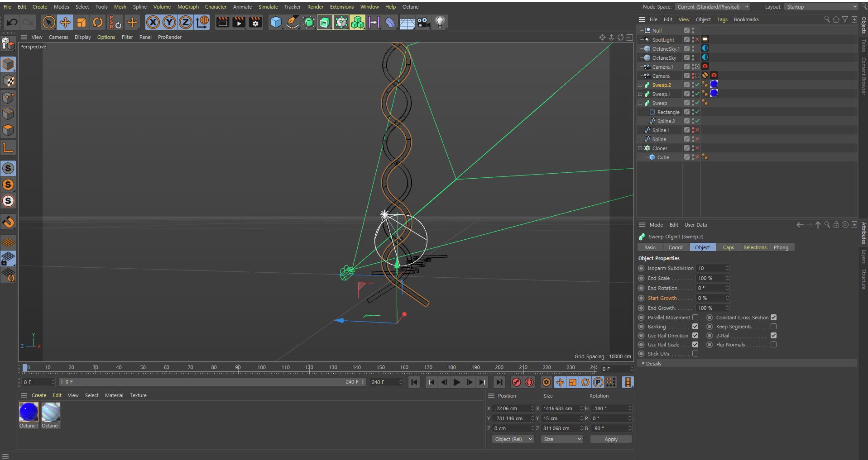Toggle Parallel Movement checkbox
868x460 pixels.
point(695,318)
